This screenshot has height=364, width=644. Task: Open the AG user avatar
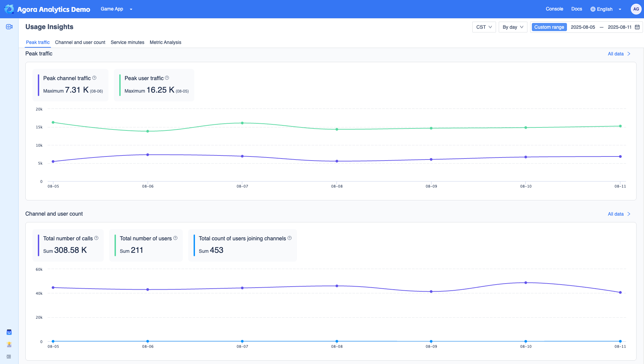(636, 9)
